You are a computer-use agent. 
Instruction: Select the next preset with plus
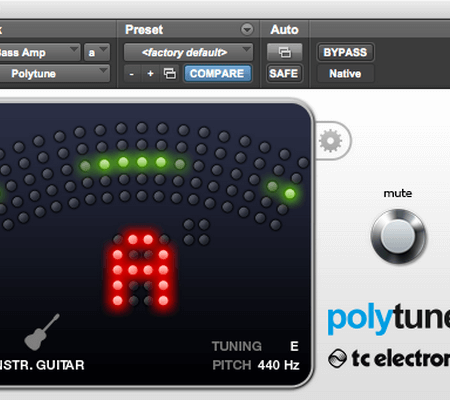150,74
